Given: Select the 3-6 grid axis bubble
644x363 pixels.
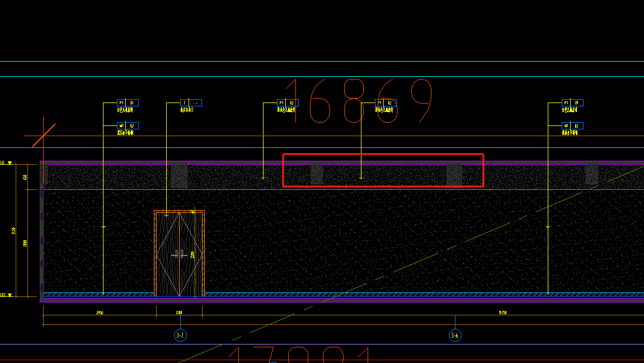Looking at the screenshot, I should tap(455, 336).
